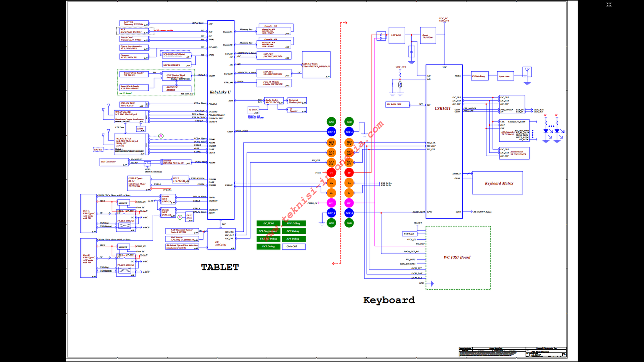Click the Kickstand Open/Close detection block
The image size is (644, 362).
[x=182, y=247]
